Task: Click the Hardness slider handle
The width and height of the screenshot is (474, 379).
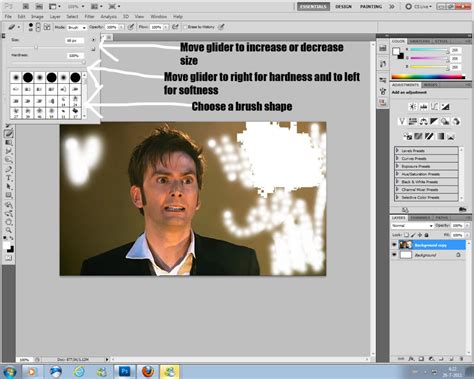Action: pos(84,62)
